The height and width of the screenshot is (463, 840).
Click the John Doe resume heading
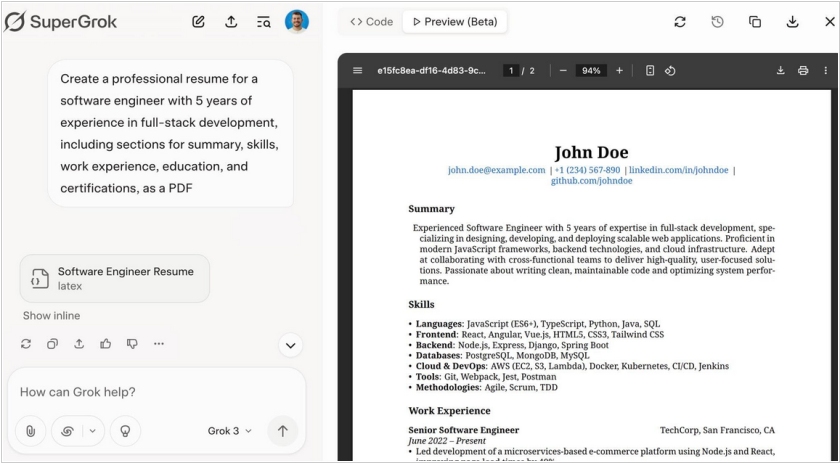[591, 152]
